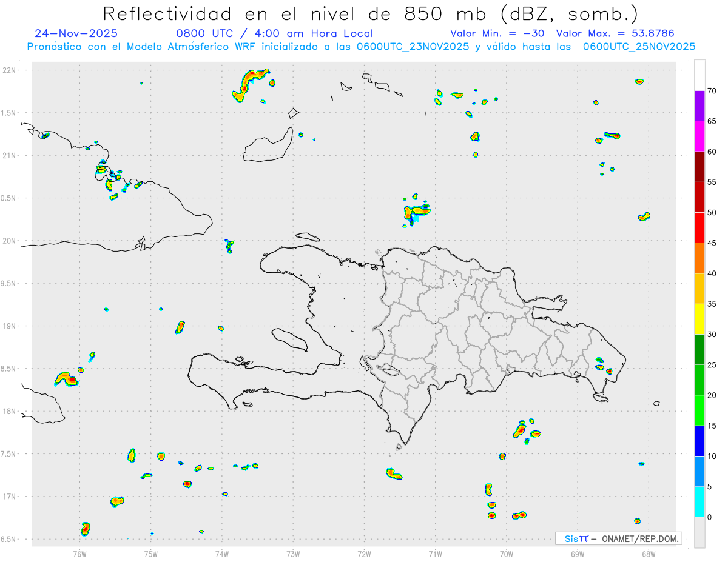The width and height of the screenshot is (728, 562).
Task: Click the 'Valor Max. = 53.8786' text
Action: [x=615, y=33]
